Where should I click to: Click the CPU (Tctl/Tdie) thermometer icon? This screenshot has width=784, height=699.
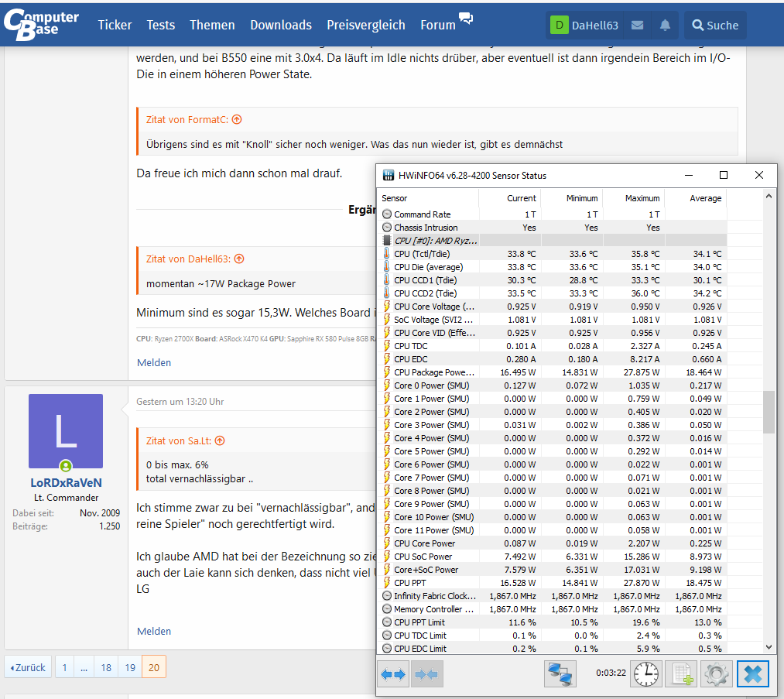coord(386,253)
